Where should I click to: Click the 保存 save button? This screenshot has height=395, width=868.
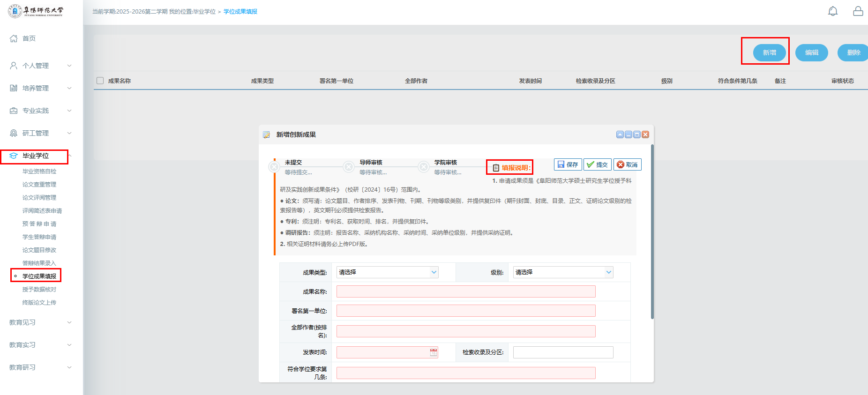tap(568, 164)
